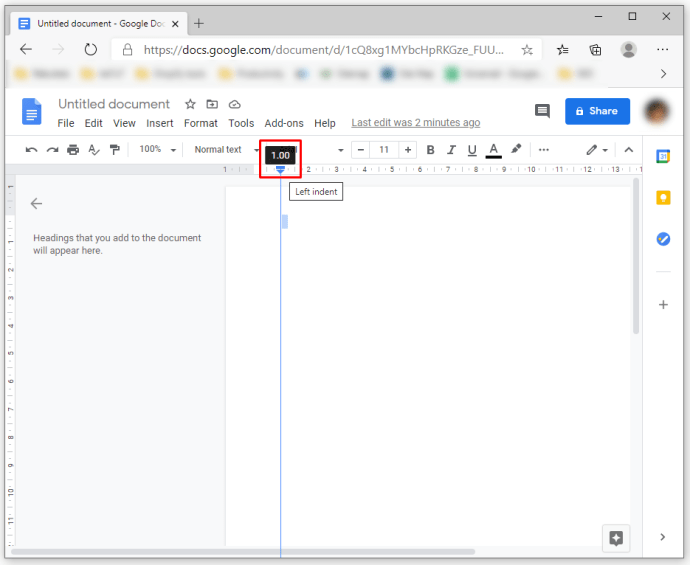Run spelling and grammar check icon
The height and width of the screenshot is (565, 690).
94,150
